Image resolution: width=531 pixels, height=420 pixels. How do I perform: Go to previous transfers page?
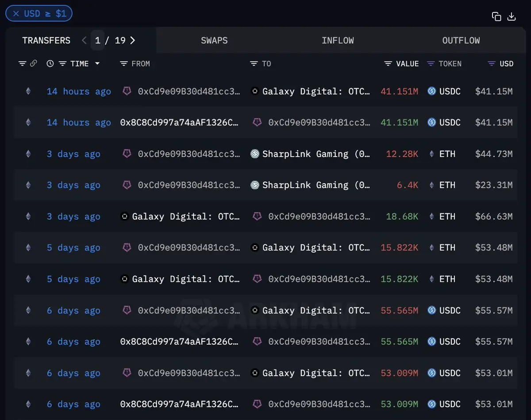pos(84,40)
